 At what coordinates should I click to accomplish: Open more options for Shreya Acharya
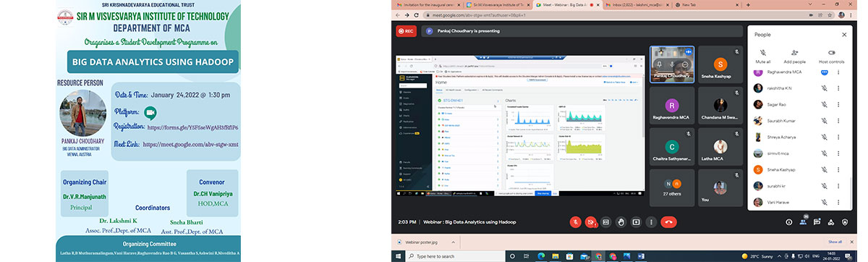pos(838,137)
